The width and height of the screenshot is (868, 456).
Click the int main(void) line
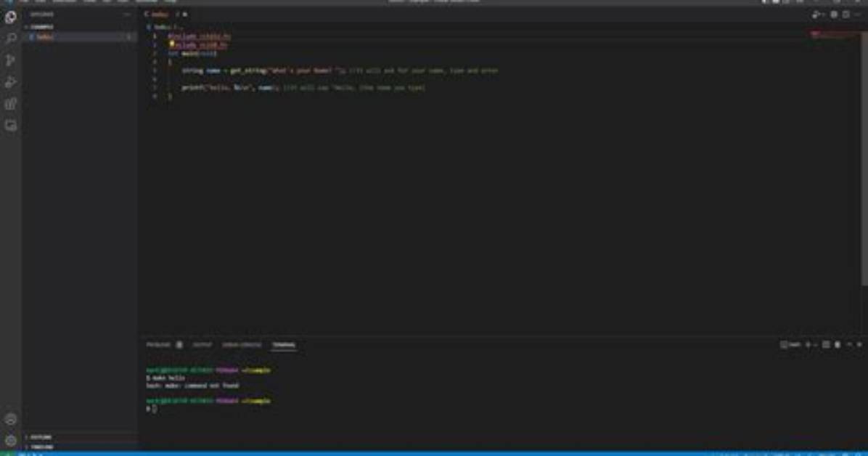[x=192, y=53]
